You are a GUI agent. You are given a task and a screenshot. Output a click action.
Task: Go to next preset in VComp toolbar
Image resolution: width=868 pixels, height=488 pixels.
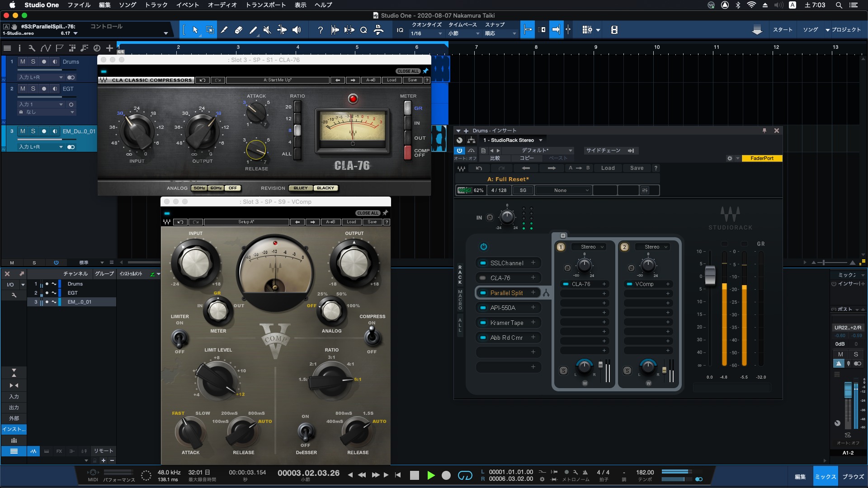(313, 222)
